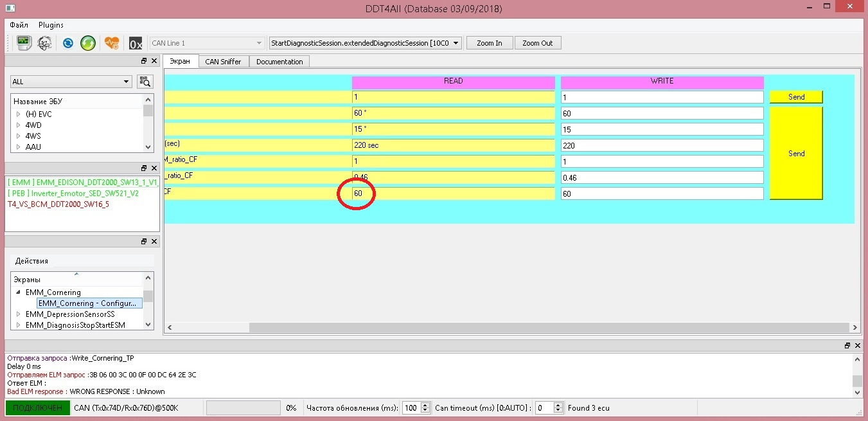Click the progress bar showing 0%
The width and height of the screenshot is (868, 421).
pos(243,408)
